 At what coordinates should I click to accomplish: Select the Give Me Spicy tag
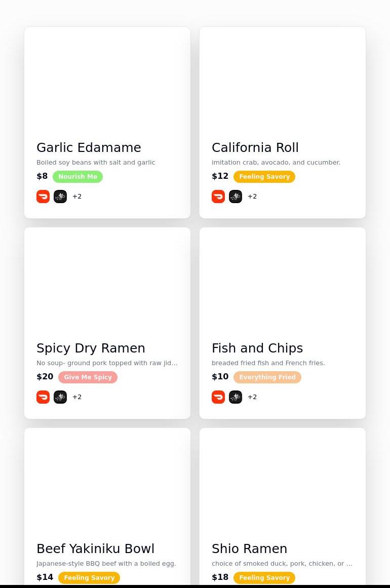point(88,377)
